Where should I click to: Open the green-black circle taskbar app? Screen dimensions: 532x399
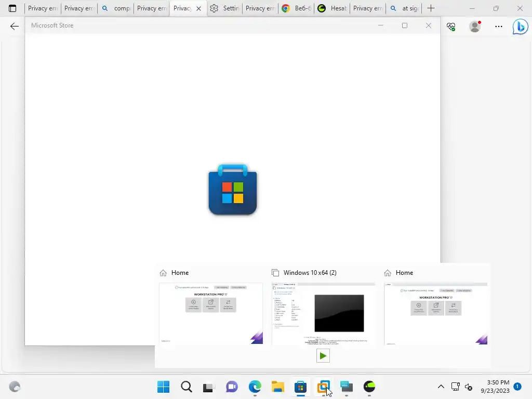click(x=369, y=387)
